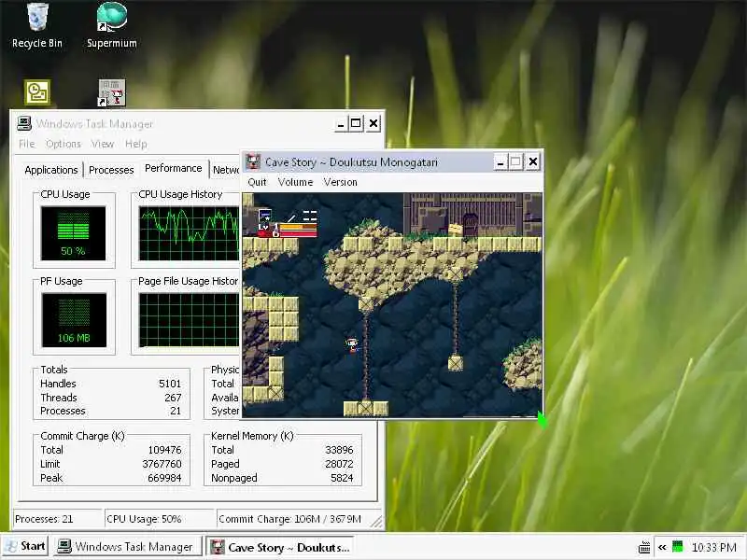Click the Processes value 21 in Totals
This screenshot has height=560, width=747.
(176, 411)
